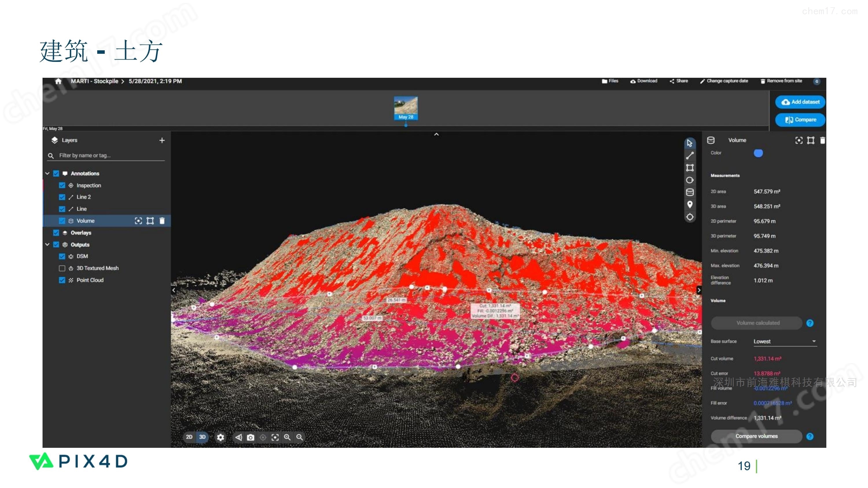Collapse the right properties panel arrow
This screenshot has height=488, width=868.
point(699,290)
